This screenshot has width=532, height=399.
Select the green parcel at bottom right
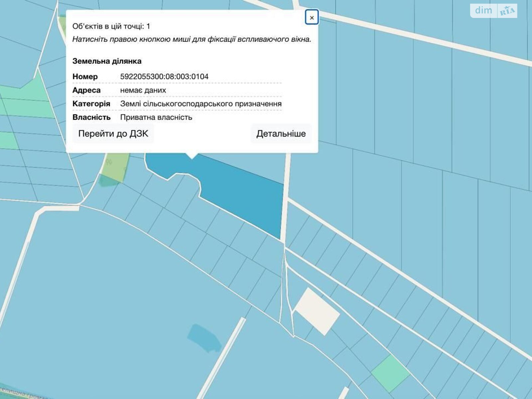pyautogui.click(x=390, y=373)
